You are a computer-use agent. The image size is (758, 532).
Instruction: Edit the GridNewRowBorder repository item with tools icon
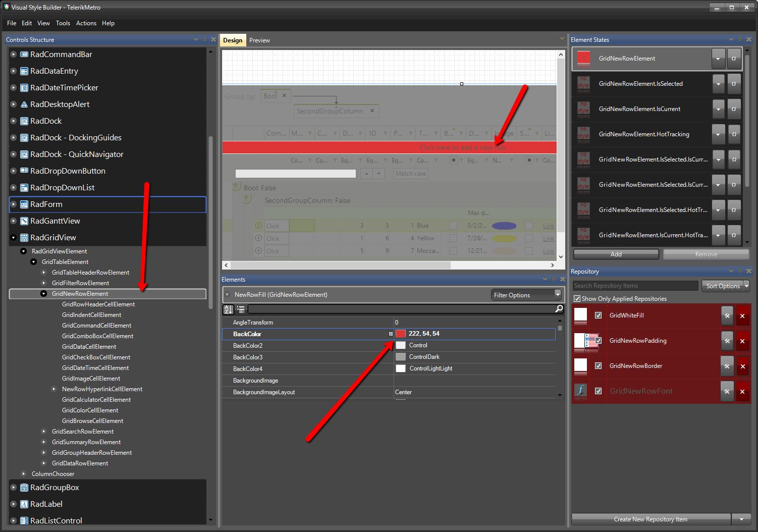pyautogui.click(x=727, y=366)
